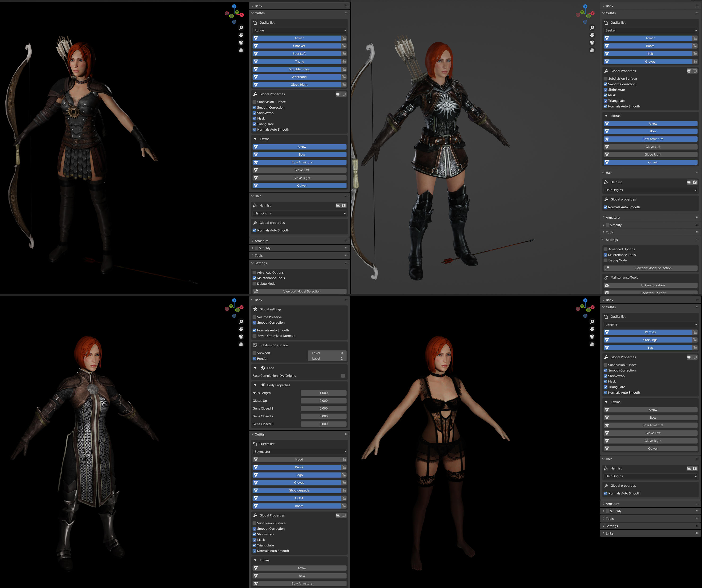Screen dimensions: 702x588
Task: Collapse the Body Properties section
Action: click(255, 386)
